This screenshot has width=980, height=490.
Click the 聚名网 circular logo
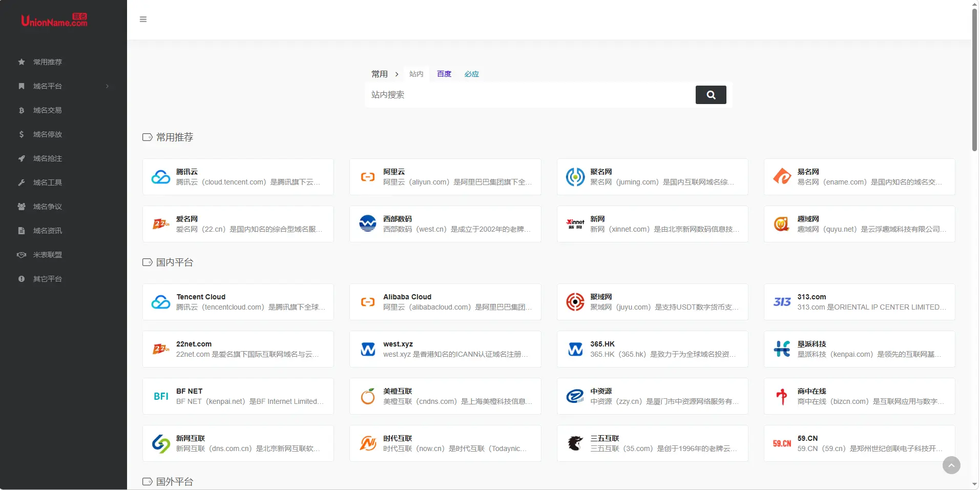pos(575,177)
